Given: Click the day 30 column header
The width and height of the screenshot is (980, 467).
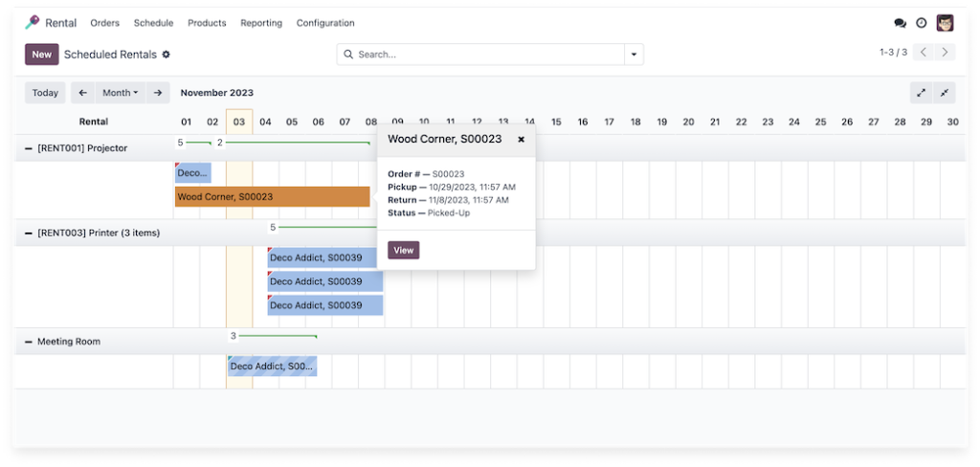Looking at the screenshot, I should click(952, 122).
